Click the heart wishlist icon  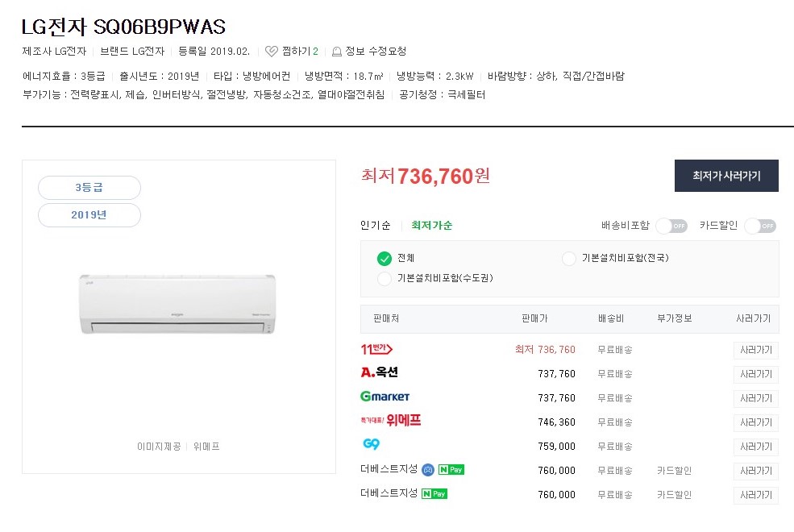(272, 52)
